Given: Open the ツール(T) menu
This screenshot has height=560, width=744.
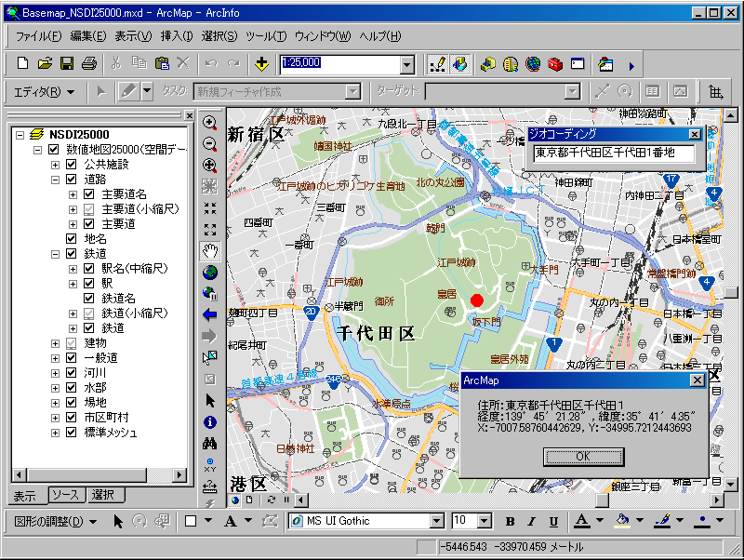Looking at the screenshot, I should tap(266, 36).
